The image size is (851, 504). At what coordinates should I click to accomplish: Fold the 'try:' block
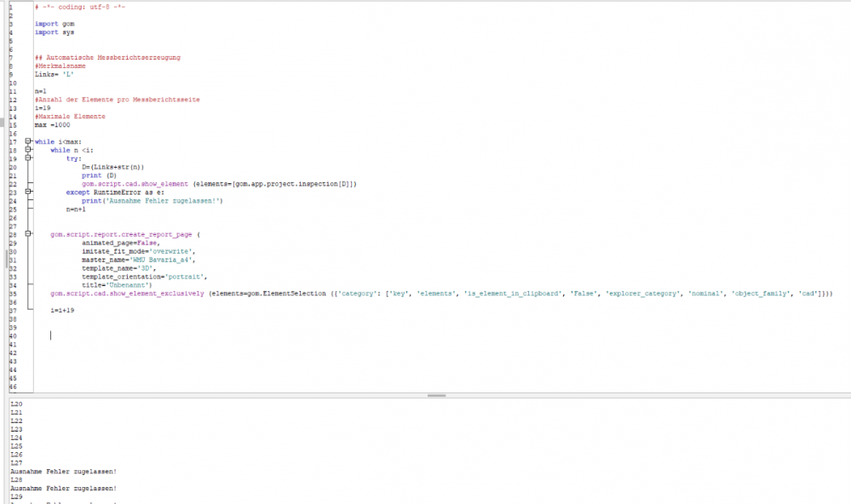coord(28,158)
